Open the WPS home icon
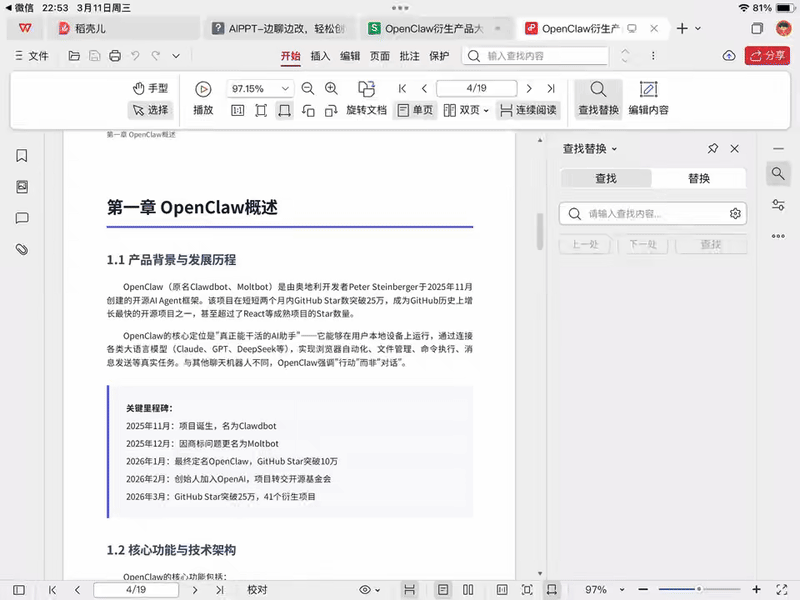This screenshot has width=800, height=600. coord(24,29)
